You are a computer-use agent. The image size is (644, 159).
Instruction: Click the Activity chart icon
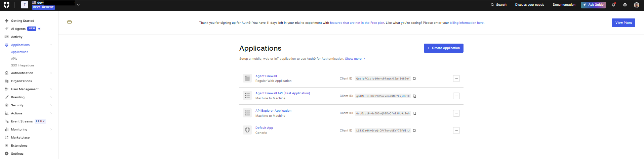6,37
